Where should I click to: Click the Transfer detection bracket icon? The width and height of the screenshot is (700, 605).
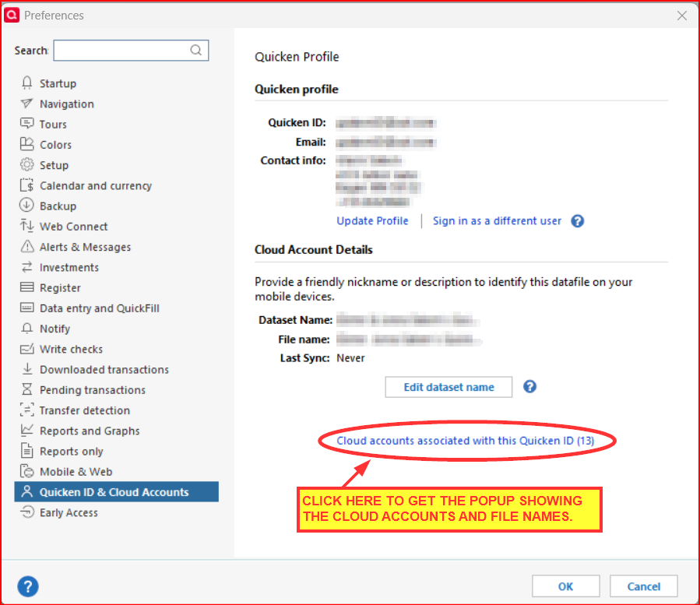point(26,410)
